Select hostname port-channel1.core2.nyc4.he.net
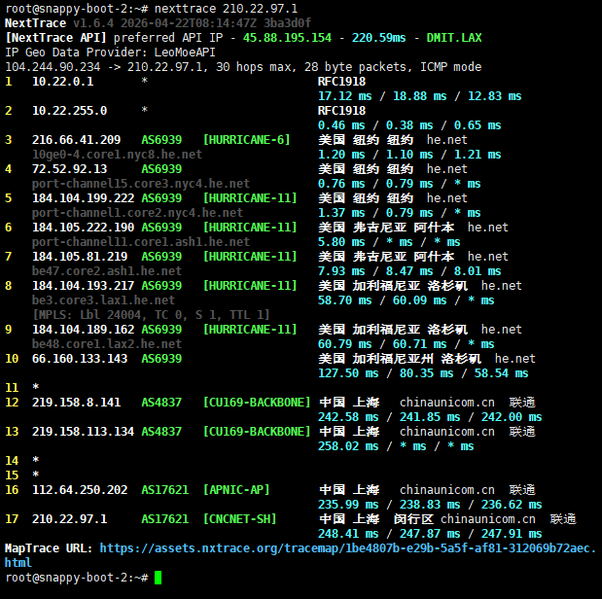602x599 pixels. (x=137, y=213)
